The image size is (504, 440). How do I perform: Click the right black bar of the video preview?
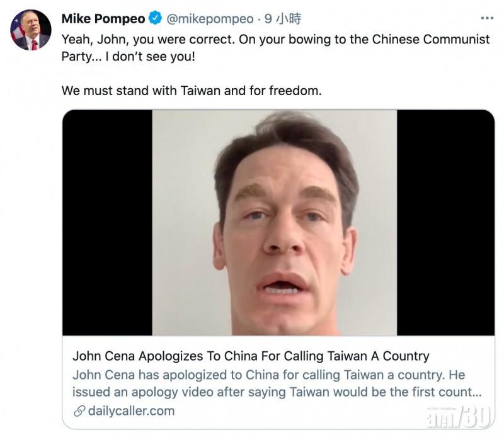coord(445,223)
